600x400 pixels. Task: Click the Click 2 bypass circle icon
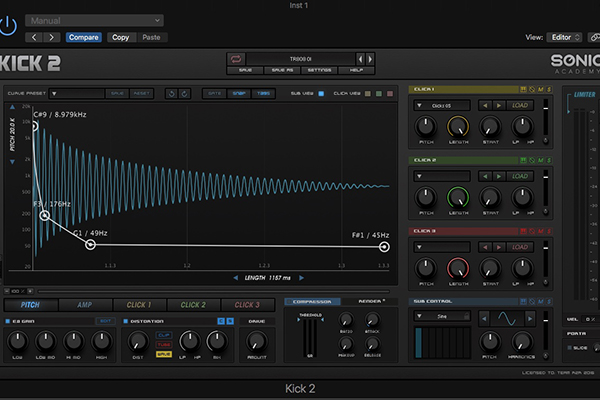(532, 160)
